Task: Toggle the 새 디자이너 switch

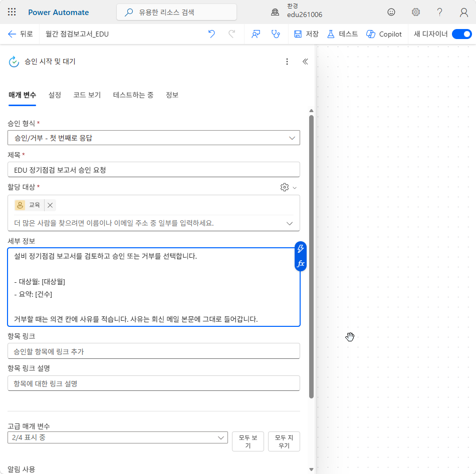Action: coord(461,34)
